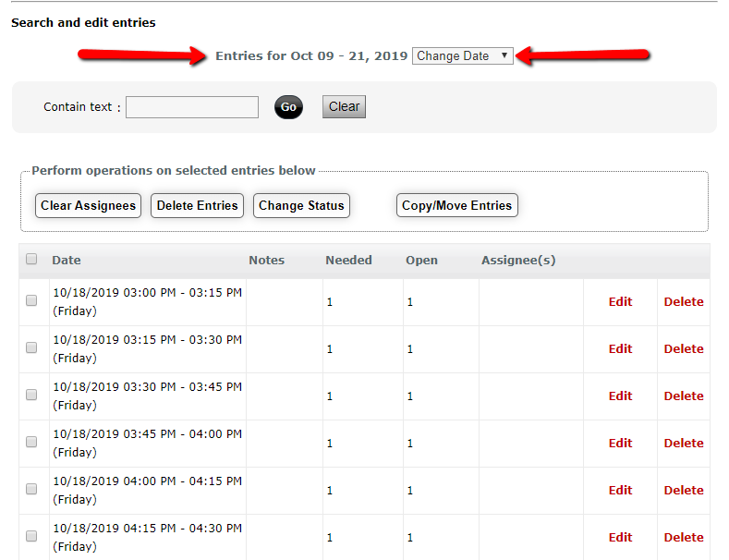The height and width of the screenshot is (560, 729).
Task: Click 'Perform operations on selected entries below' label
Action: [x=174, y=171]
